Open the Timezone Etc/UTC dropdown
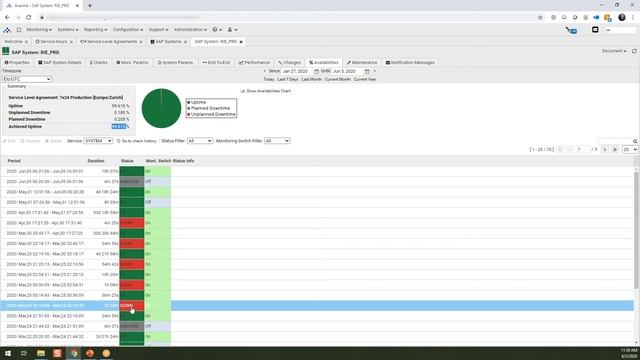The image size is (640, 360). click(27, 79)
